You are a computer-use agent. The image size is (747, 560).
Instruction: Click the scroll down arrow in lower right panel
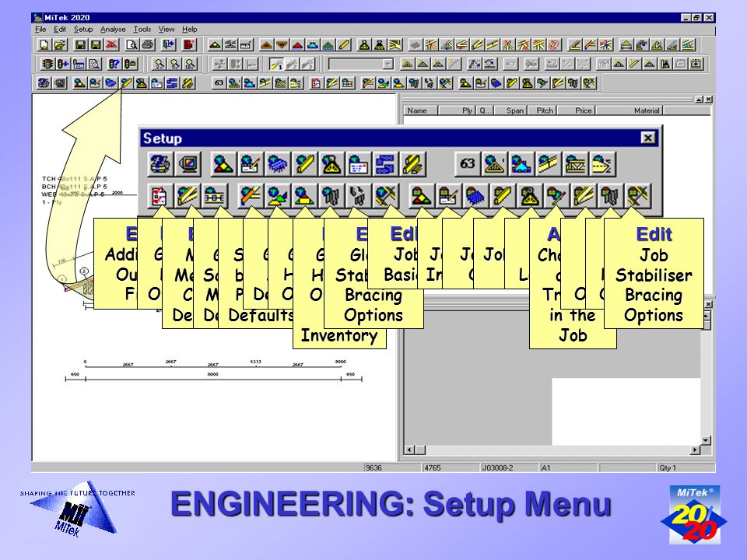click(x=706, y=440)
